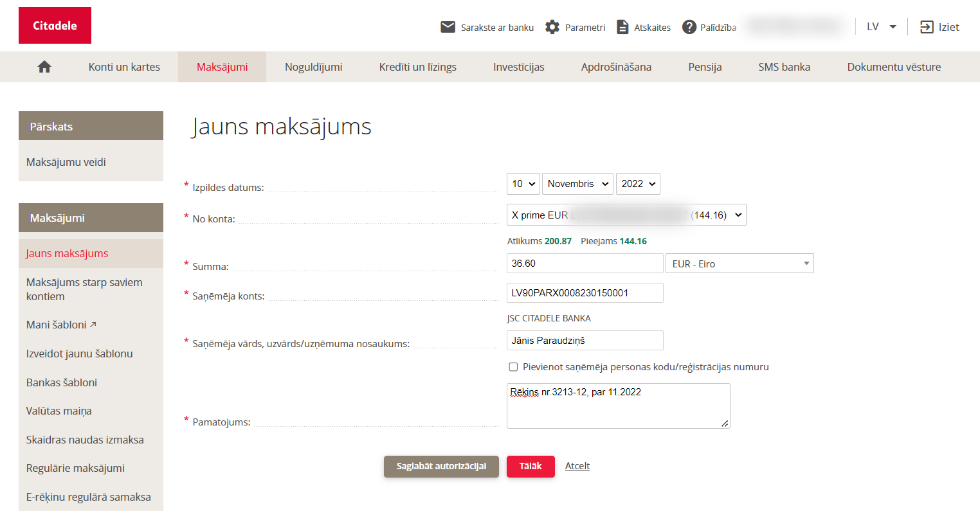The width and height of the screenshot is (980, 511).
Task: Click the Palīdzība question mark icon
Action: click(x=689, y=27)
